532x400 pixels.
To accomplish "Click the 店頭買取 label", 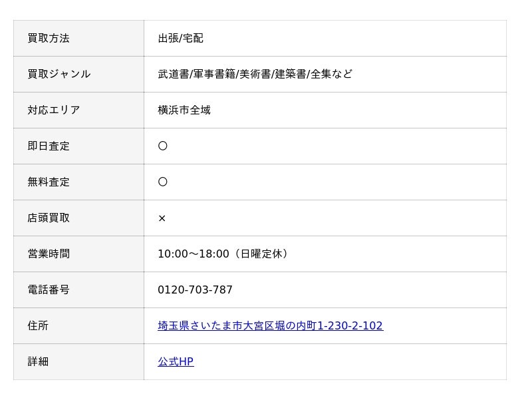I will point(49,218).
